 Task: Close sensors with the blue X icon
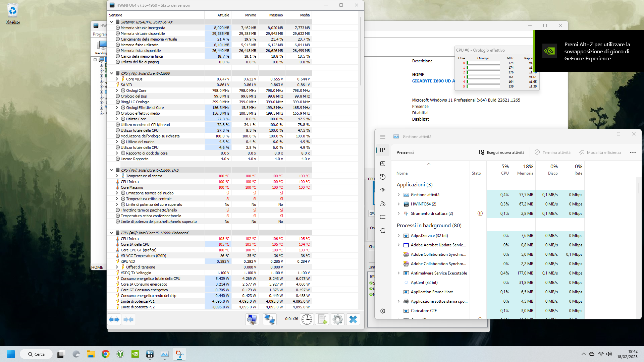coord(353,319)
